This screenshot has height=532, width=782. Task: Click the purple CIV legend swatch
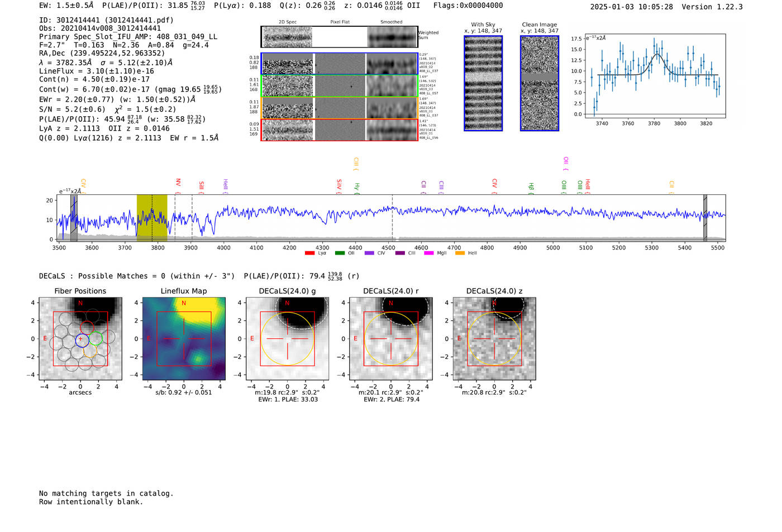[x=369, y=253]
